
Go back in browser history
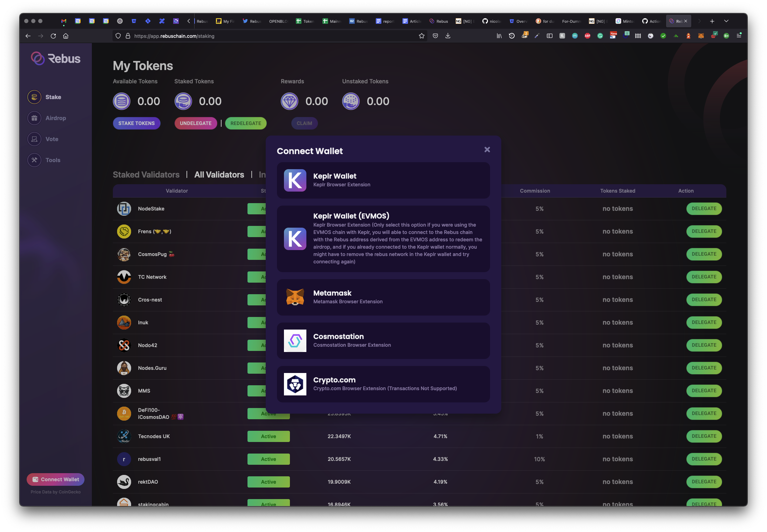(28, 36)
